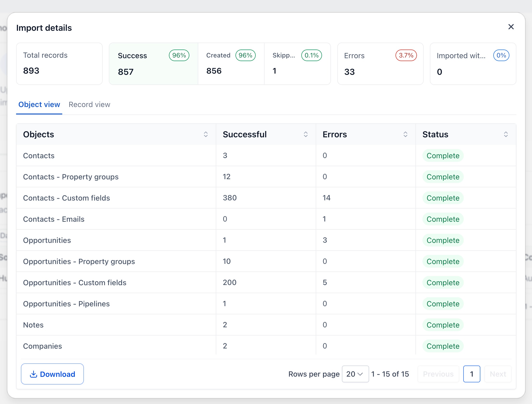
Task: Click the 96% badge on Success card
Action: click(179, 55)
